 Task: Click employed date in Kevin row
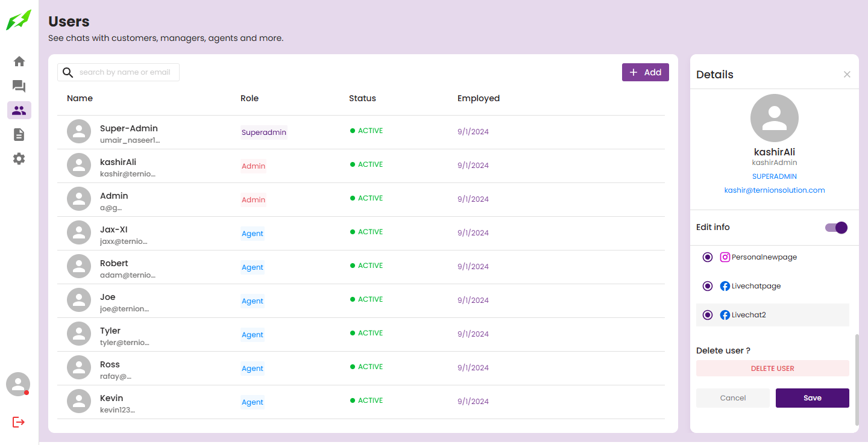point(473,402)
